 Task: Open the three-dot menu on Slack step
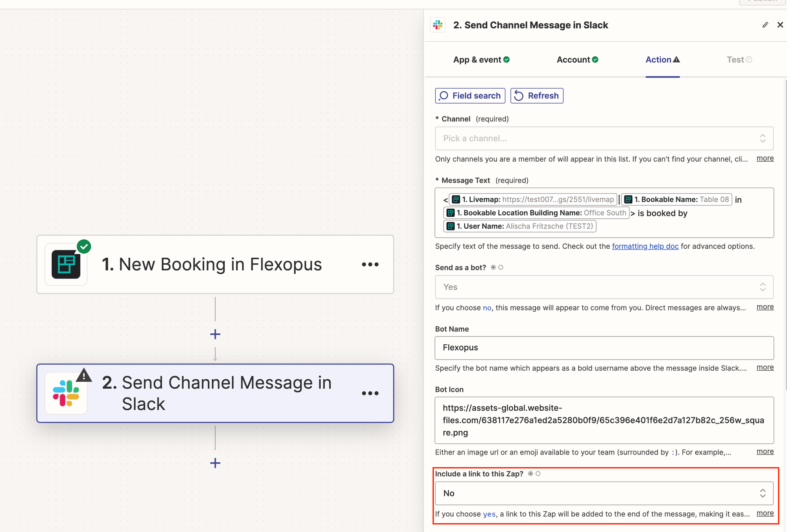coord(370,393)
